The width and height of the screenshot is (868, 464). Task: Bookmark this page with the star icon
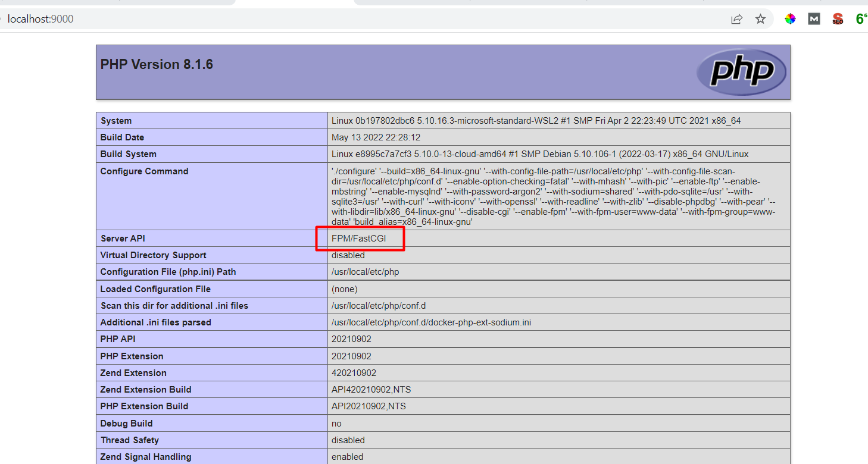point(760,19)
